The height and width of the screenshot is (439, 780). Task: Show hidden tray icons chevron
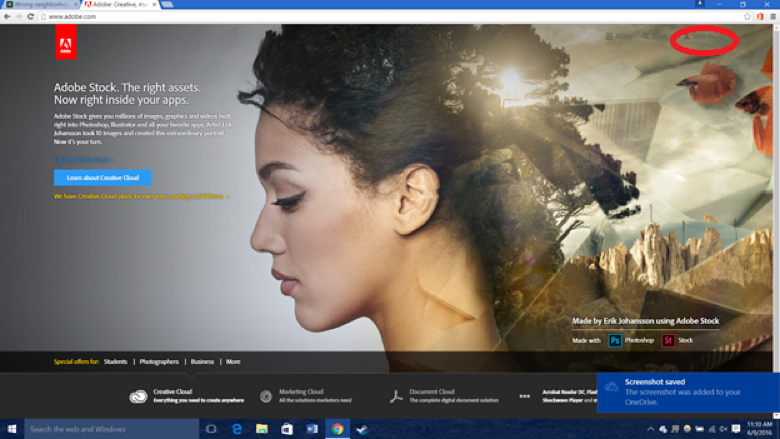650,429
